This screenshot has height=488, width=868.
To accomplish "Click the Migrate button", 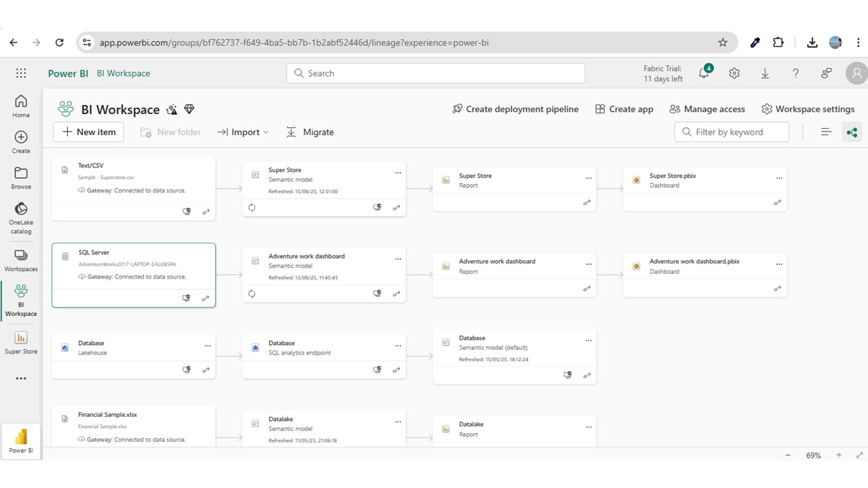I will [x=310, y=132].
